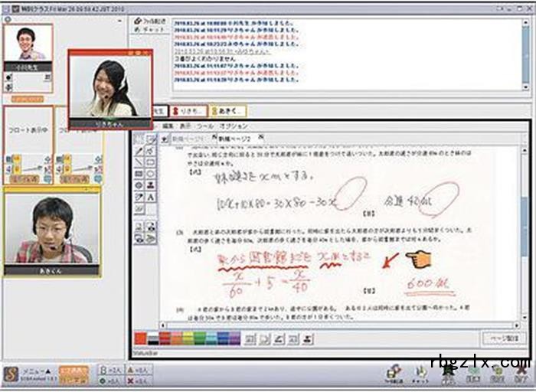Click the settings gear at top of participant panel

(x=8, y=19)
